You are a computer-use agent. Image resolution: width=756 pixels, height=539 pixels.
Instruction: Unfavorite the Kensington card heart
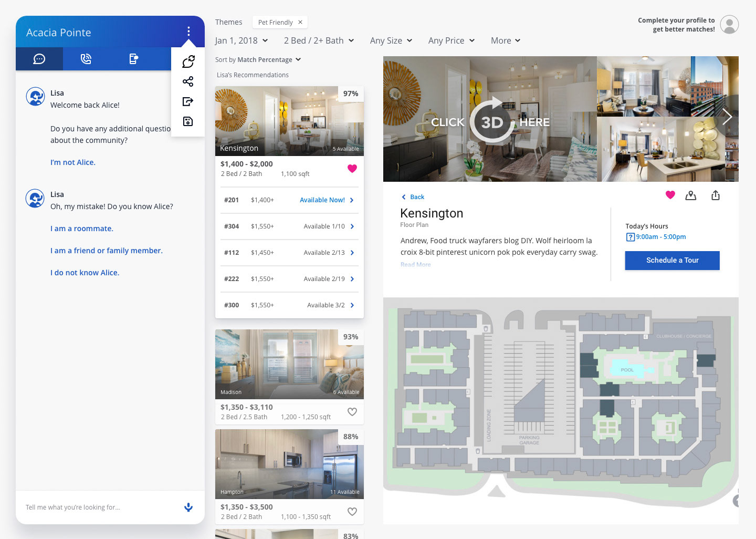pyautogui.click(x=352, y=169)
